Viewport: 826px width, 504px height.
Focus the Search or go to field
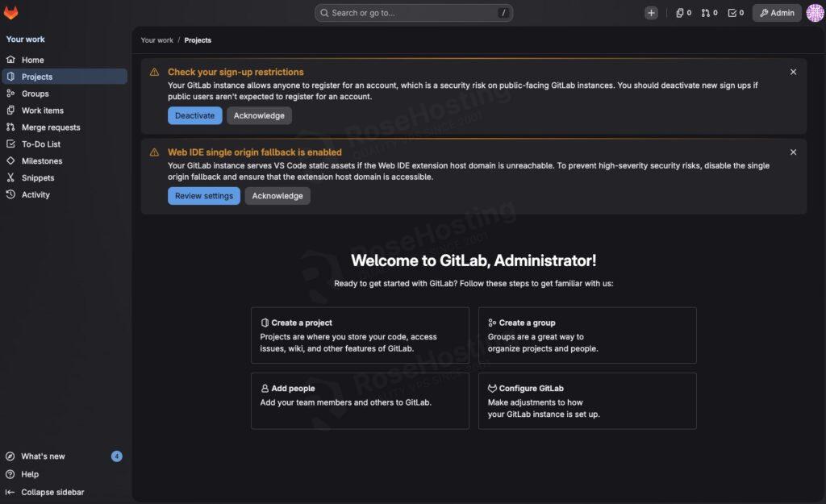point(414,13)
